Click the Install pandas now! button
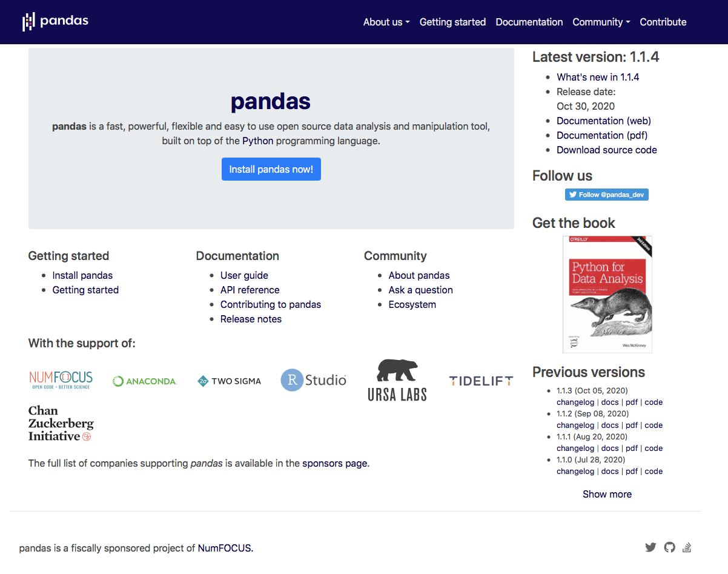The image size is (728, 574). click(x=271, y=169)
